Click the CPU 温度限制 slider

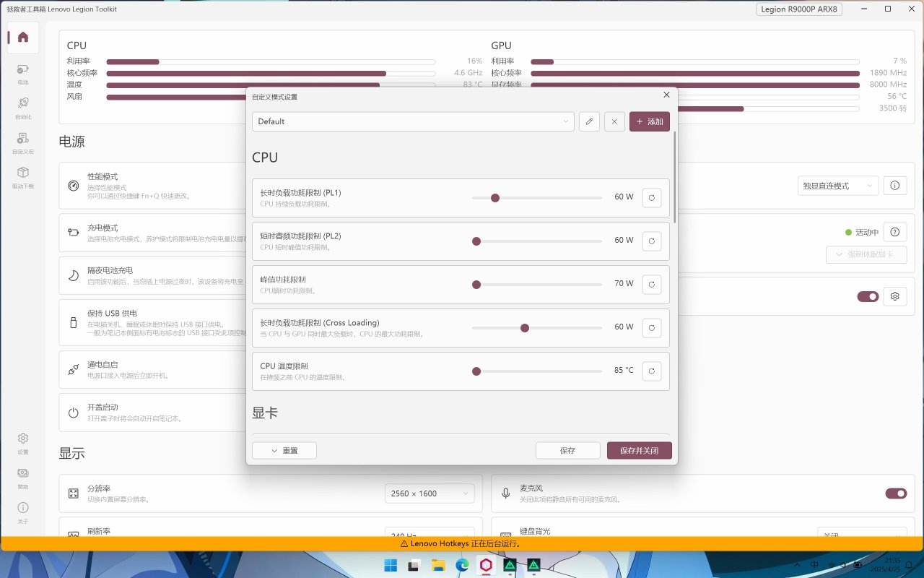click(x=537, y=371)
